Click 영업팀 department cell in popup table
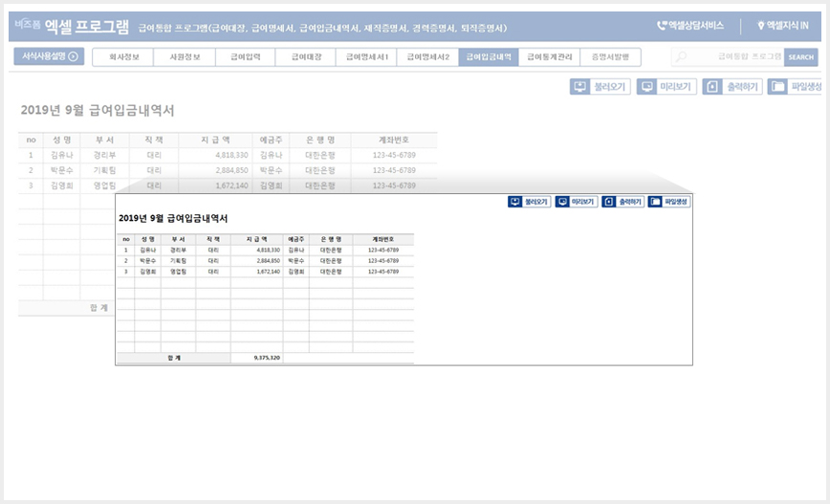This screenshot has width=830, height=504. tap(178, 272)
